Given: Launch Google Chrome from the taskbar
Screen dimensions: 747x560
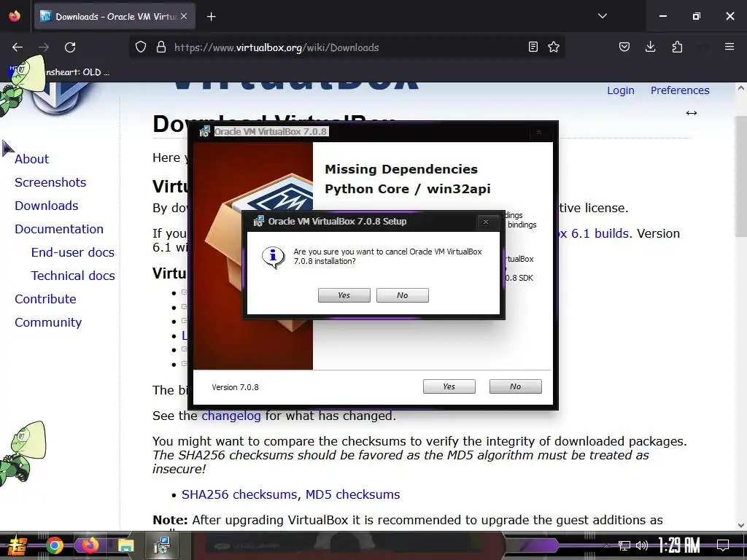Looking at the screenshot, I should 54,545.
